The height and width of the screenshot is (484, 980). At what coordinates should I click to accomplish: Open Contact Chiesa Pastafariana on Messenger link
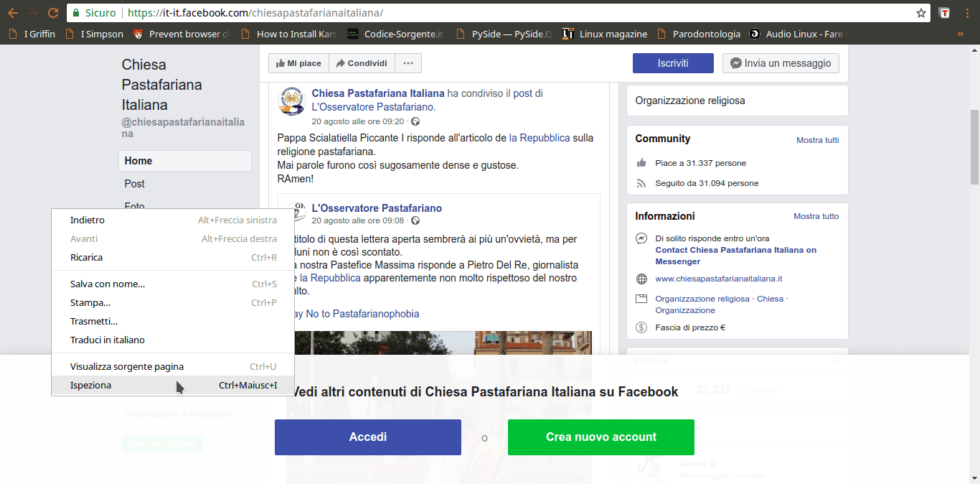tap(736, 256)
